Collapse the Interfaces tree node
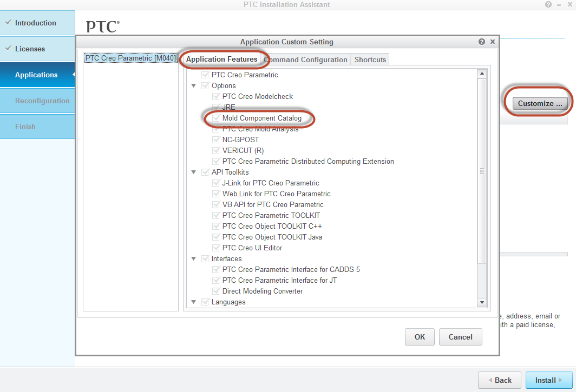This screenshot has height=392, width=576. 194,259
